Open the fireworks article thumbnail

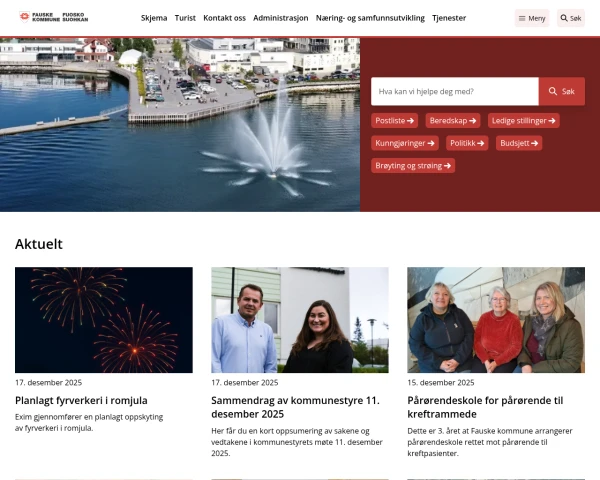[104, 320]
